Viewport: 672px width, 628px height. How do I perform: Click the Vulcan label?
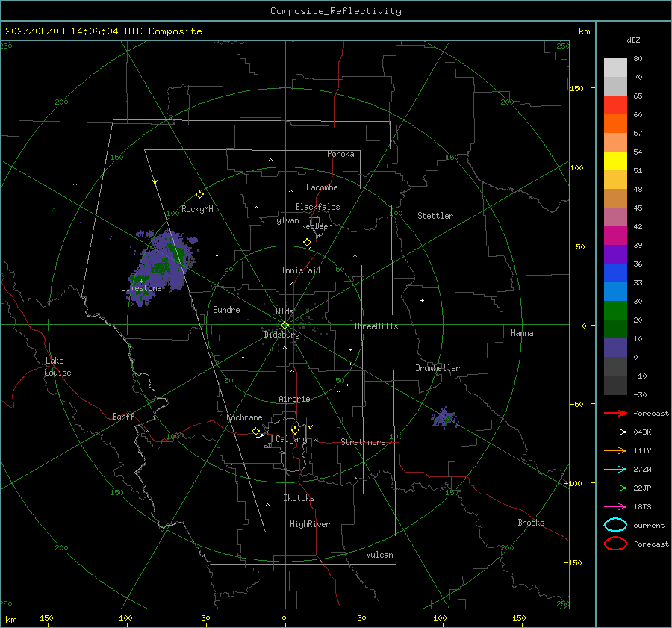379,555
